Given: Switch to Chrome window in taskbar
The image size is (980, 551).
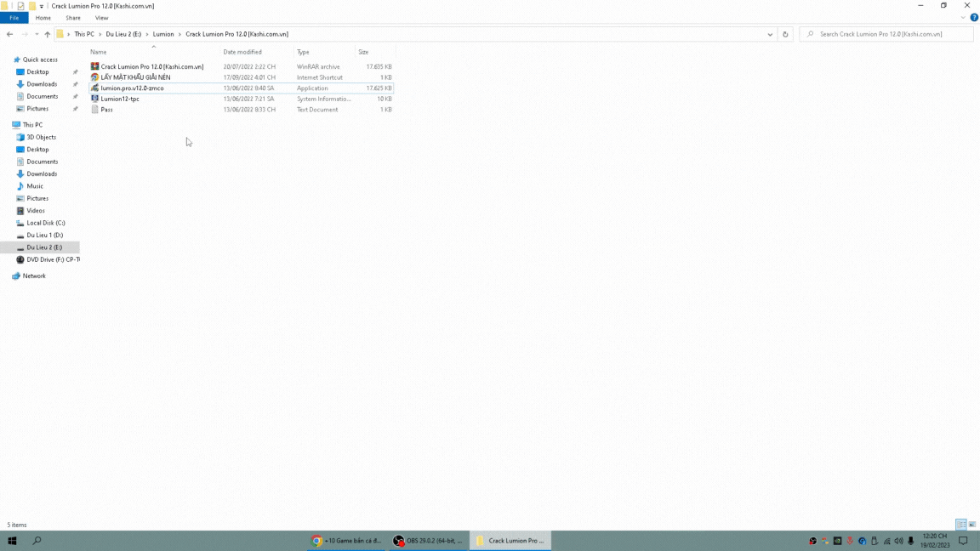Looking at the screenshot, I should pos(345,541).
